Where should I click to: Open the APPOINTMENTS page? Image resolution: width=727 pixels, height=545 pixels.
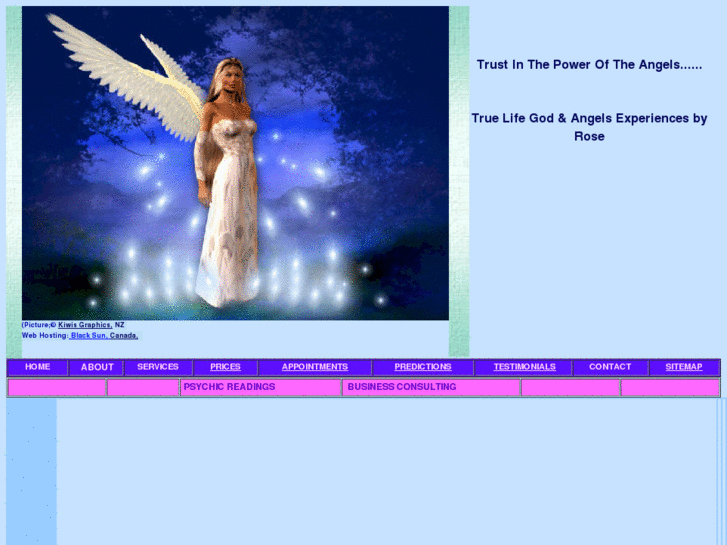point(315,367)
